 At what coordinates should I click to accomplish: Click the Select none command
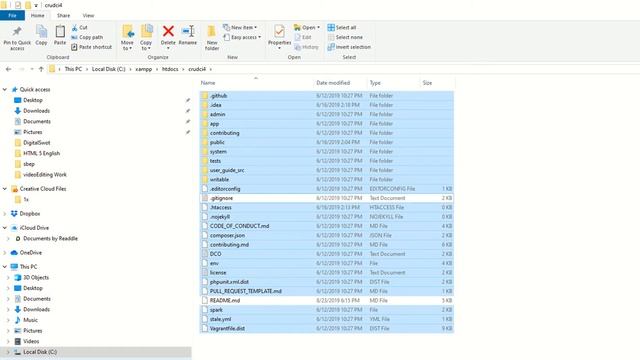345,37
